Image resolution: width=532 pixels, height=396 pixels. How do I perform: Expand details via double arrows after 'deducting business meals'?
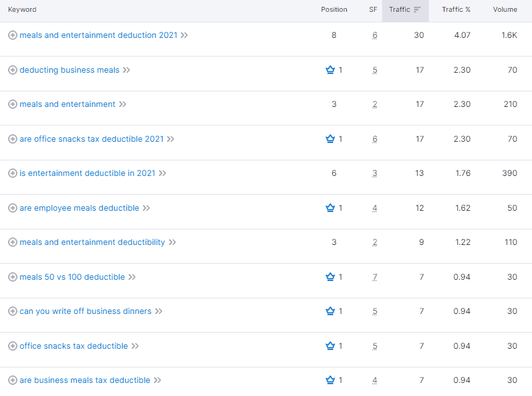127,70
